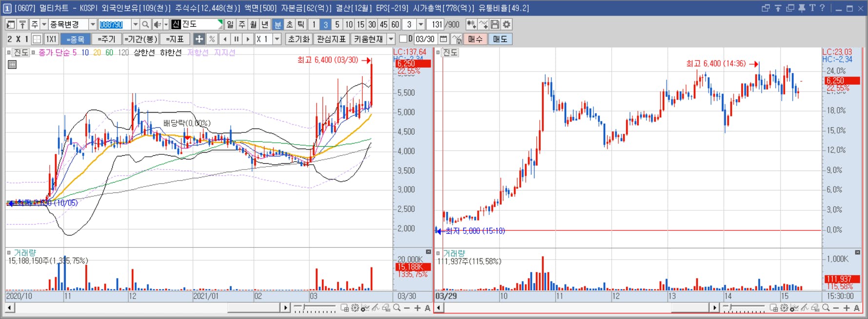This screenshot has width=868, height=319.
Task: Select the 10 minute interval tab
Action: click(349, 24)
